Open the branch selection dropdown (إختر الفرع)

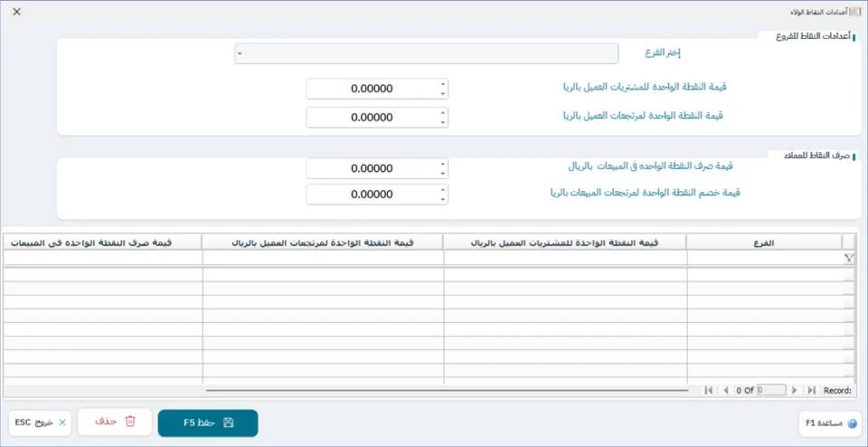[x=239, y=54]
